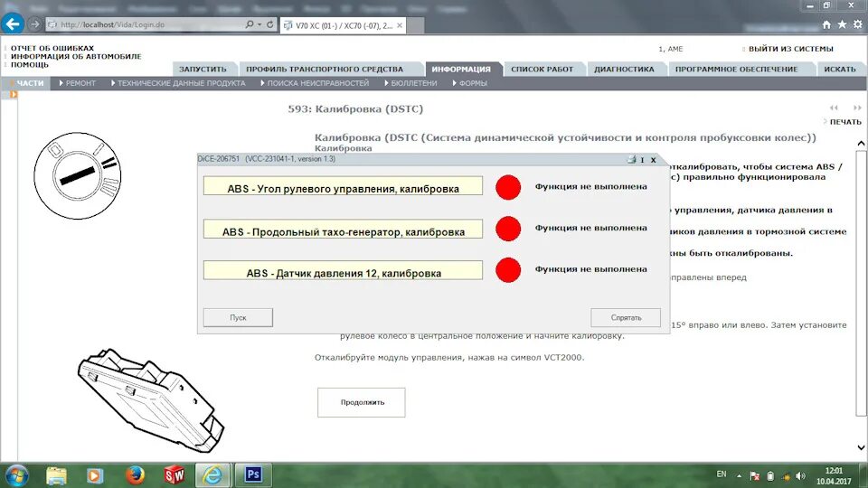Expand the ФОРМЫ submenu

(470, 83)
